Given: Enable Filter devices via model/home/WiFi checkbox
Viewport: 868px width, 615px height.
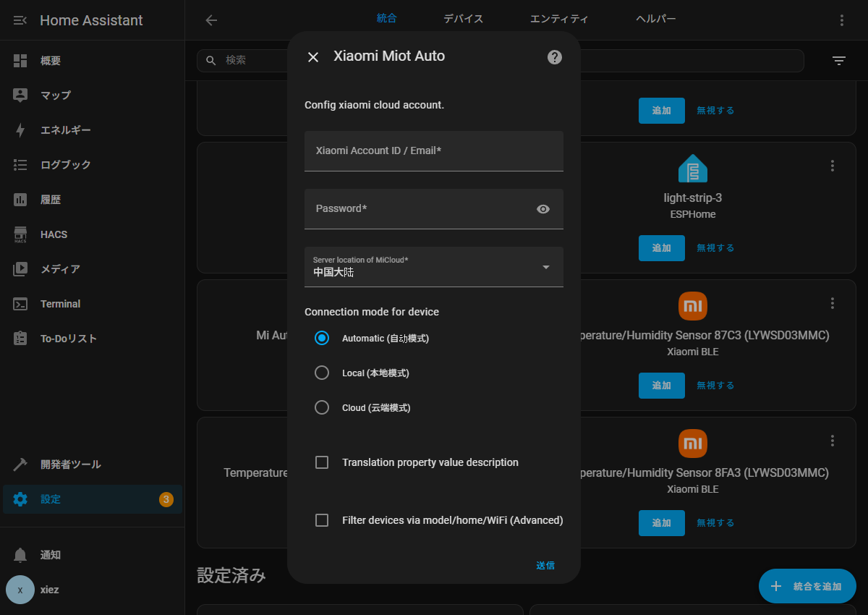Looking at the screenshot, I should click(x=322, y=520).
